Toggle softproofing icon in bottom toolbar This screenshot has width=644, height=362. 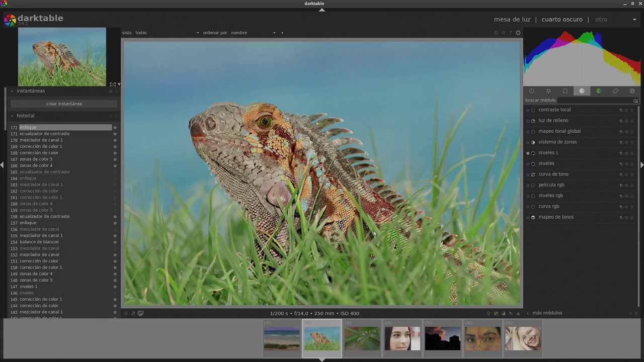point(511,313)
